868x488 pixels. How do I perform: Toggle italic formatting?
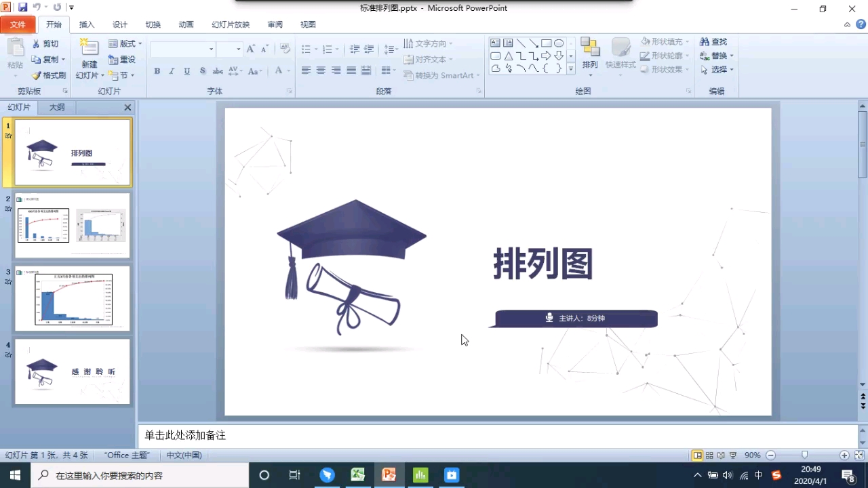(x=171, y=70)
